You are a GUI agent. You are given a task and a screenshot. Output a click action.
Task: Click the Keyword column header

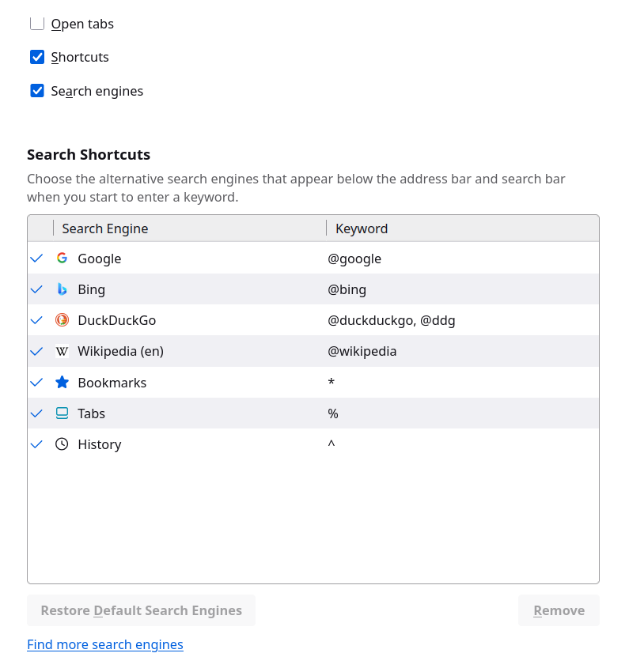[x=361, y=228]
